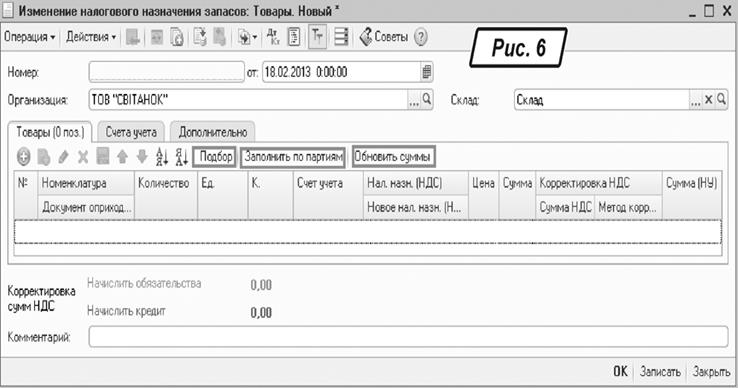Open the calendar picker next to date
Image resolution: width=738 pixels, height=388 pixels.
click(426, 72)
